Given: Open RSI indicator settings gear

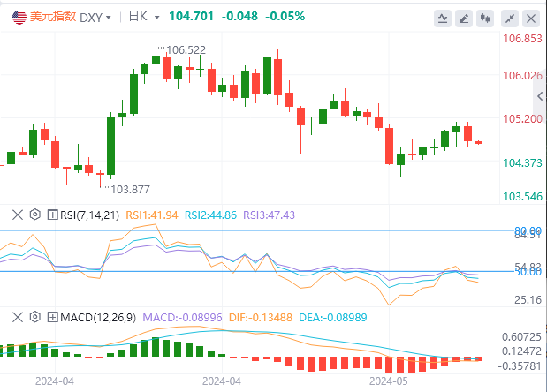Looking at the screenshot, I should [x=35, y=214].
